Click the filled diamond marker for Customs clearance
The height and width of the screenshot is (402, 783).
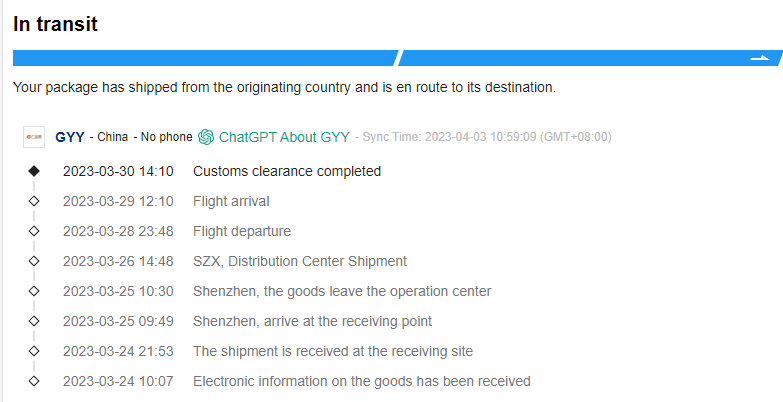coord(34,171)
